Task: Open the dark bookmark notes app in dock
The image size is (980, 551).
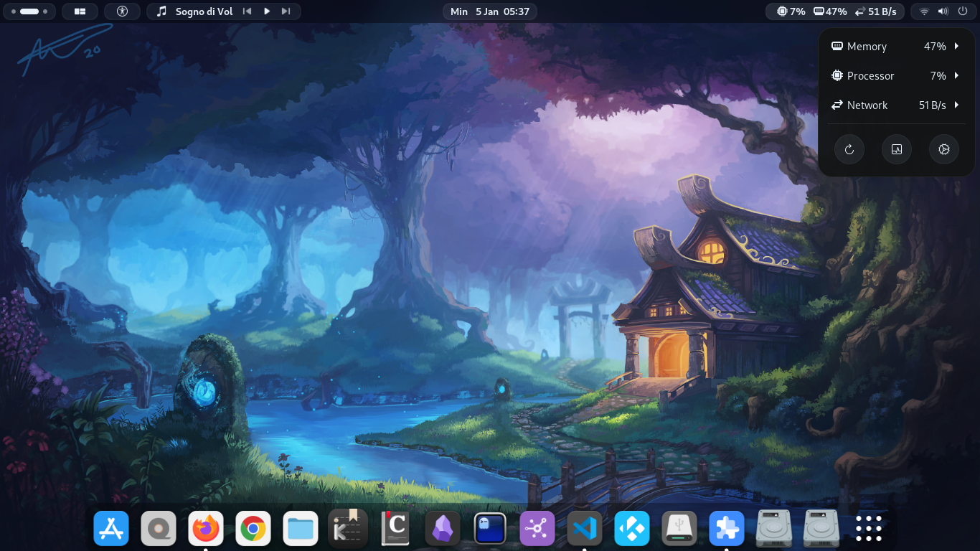Action: [x=348, y=529]
